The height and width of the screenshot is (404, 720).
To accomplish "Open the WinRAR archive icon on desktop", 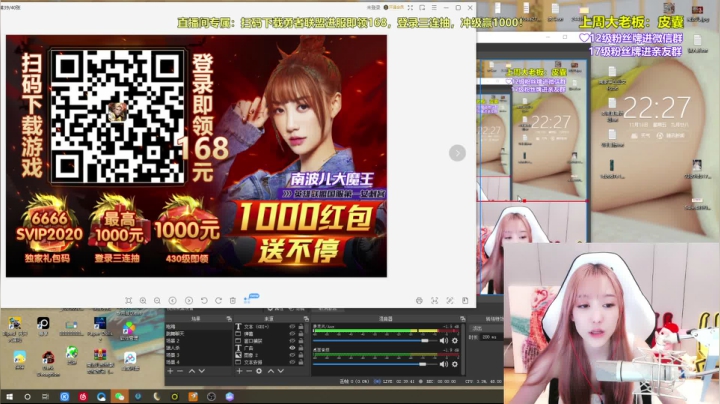I will click(100, 355).
